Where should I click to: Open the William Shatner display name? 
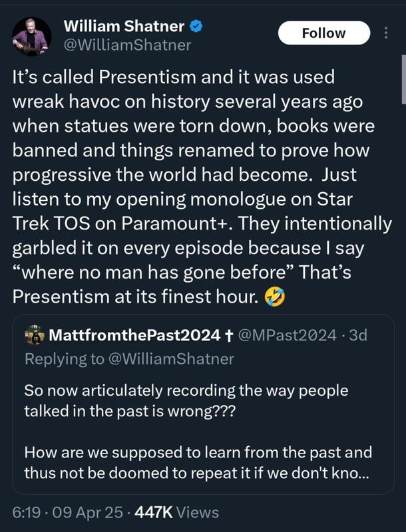click(124, 27)
